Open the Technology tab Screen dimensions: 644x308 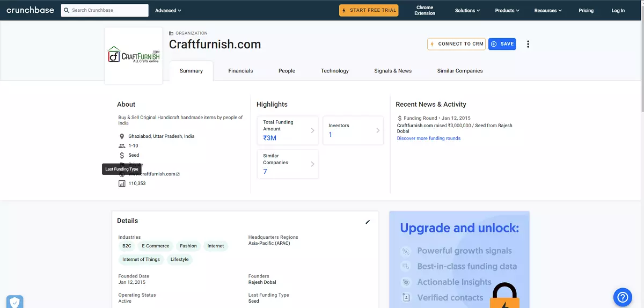(335, 71)
